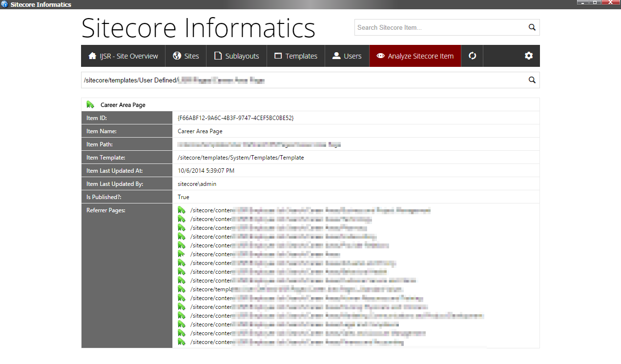Click the page icon beside Sublayouts
Screen dimensions: 621x364
pos(218,56)
